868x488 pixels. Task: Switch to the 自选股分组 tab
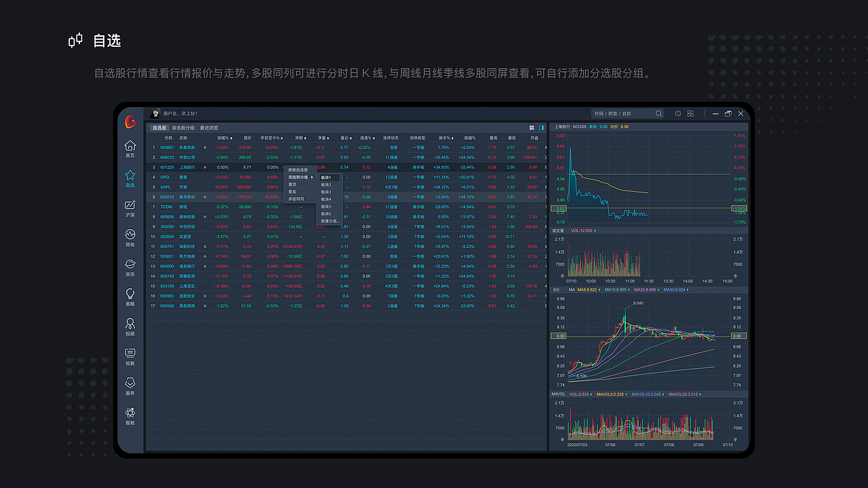point(183,127)
